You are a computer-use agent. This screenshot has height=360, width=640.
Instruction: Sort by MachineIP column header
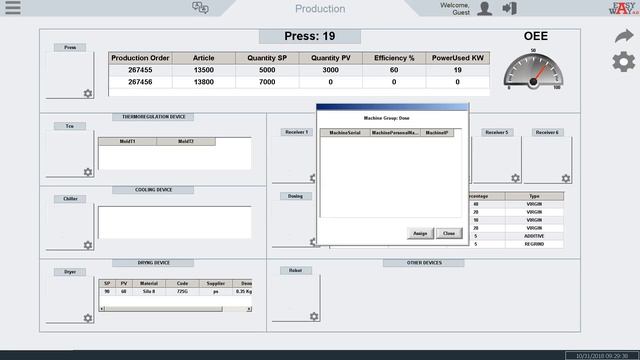click(x=437, y=133)
